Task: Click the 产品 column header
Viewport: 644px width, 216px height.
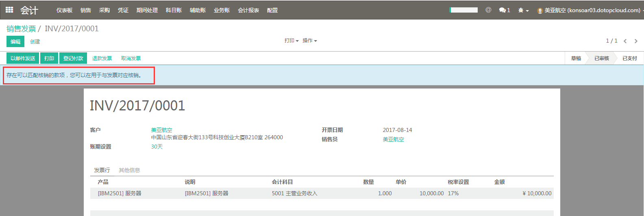Action: (x=103, y=182)
